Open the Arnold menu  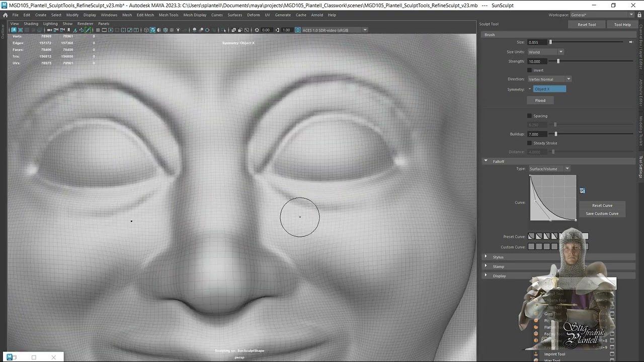(x=317, y=15)
